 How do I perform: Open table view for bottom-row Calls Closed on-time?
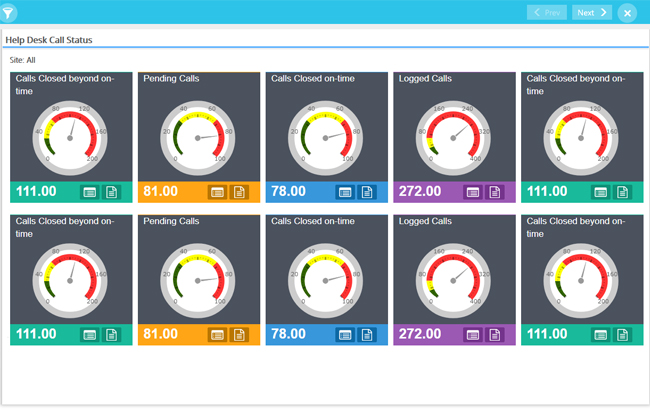(x=345, y=334)
